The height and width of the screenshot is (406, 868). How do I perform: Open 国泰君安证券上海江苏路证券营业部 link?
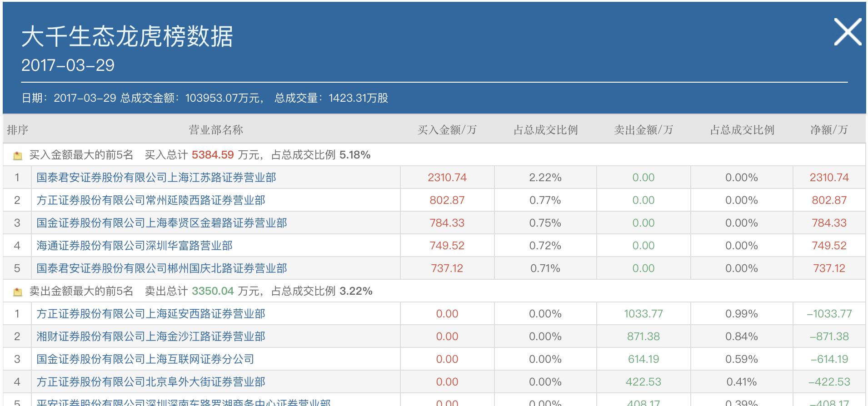pyautogui.click(x=156, y=178)
